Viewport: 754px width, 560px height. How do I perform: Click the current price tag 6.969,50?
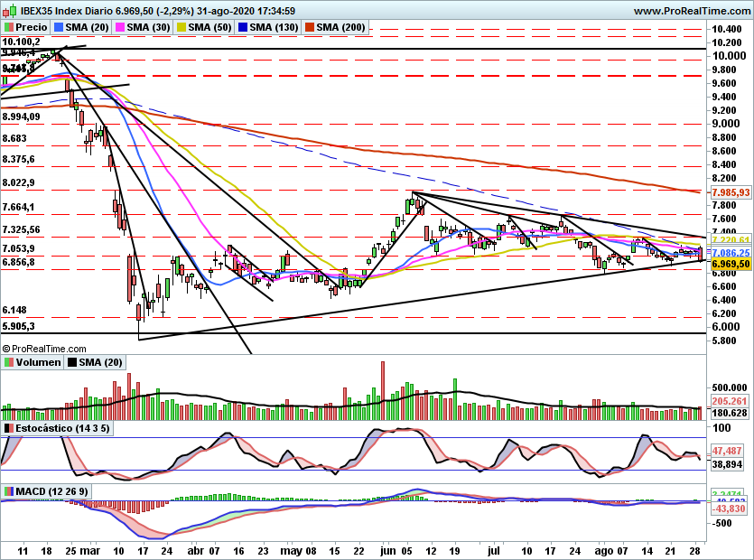[731, 264]
